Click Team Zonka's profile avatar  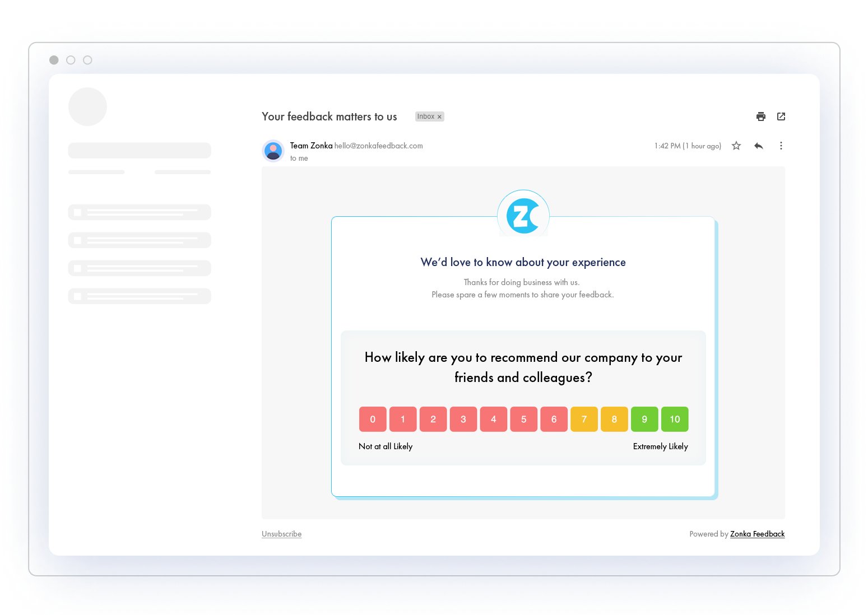[273, 151]
